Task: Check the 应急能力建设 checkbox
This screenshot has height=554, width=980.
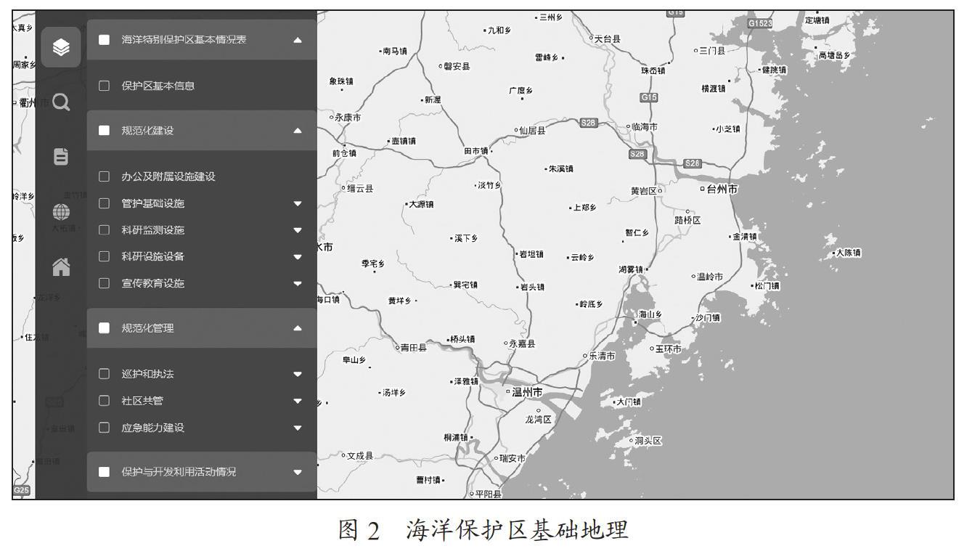Action: 104,428
